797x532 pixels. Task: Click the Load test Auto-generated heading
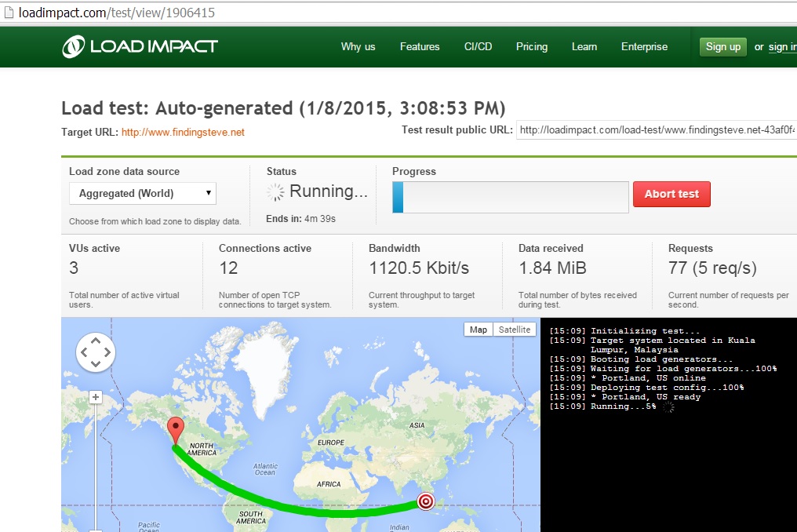[x=284, y=108]
